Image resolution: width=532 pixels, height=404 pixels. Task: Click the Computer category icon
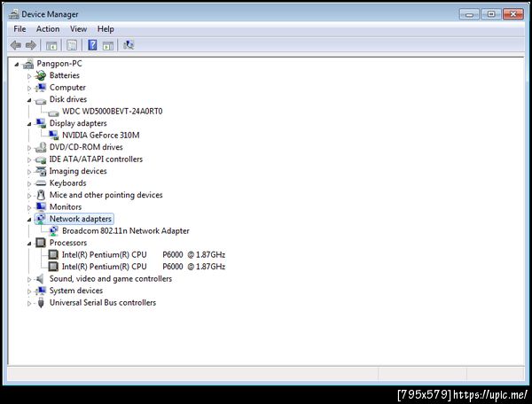click(41, 88)
